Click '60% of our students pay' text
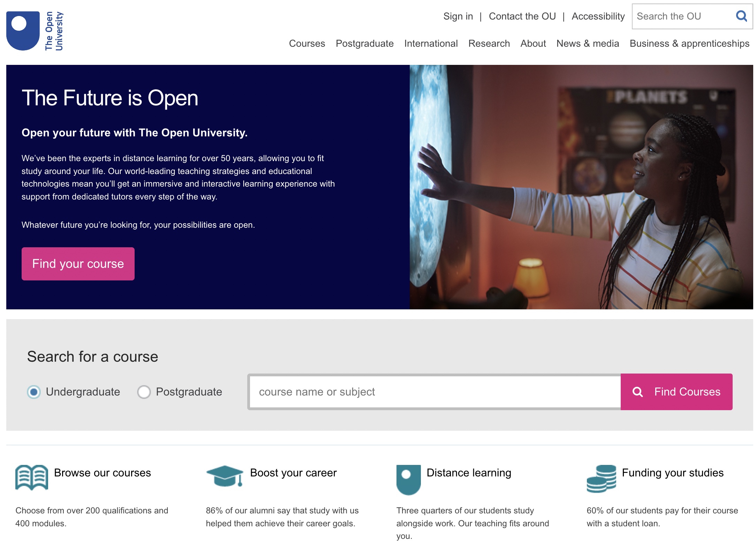756x542 pixels. pyautogui.click(x=662, y=517)
